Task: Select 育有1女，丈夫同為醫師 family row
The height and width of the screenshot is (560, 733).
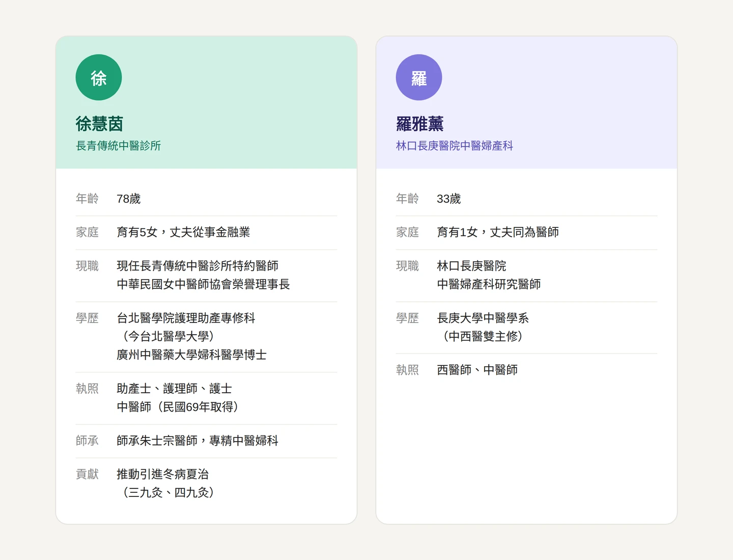Action: pos(497,232)
